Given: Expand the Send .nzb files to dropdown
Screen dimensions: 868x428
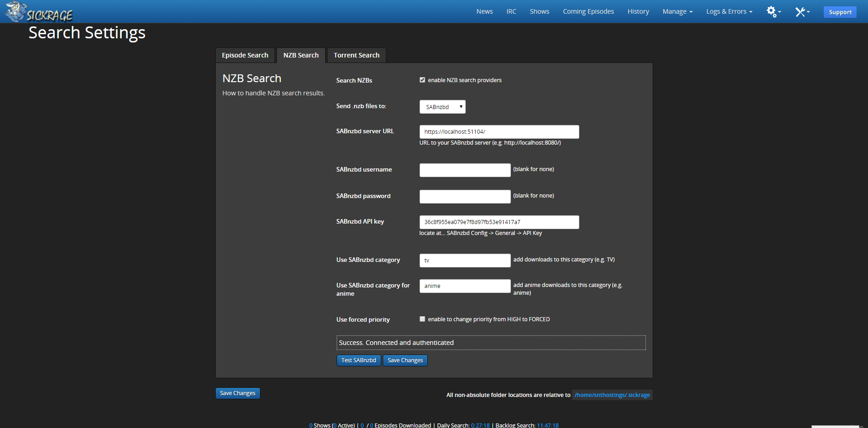Looking at the screenshot, I should pos(442,107).
